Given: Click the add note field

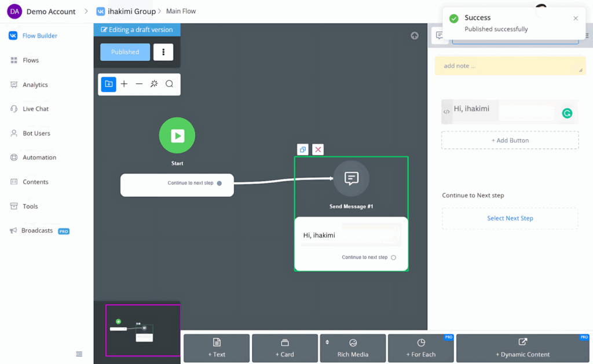Looking at the screenshot, I should (x=510, y=66).
